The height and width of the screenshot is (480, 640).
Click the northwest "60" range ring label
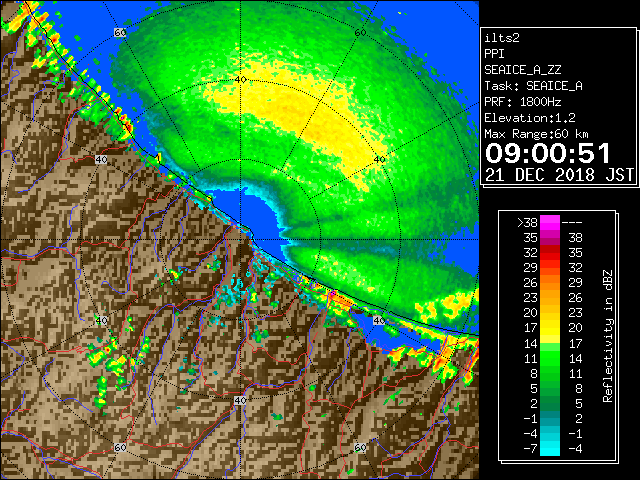click(x=120, y=33)
